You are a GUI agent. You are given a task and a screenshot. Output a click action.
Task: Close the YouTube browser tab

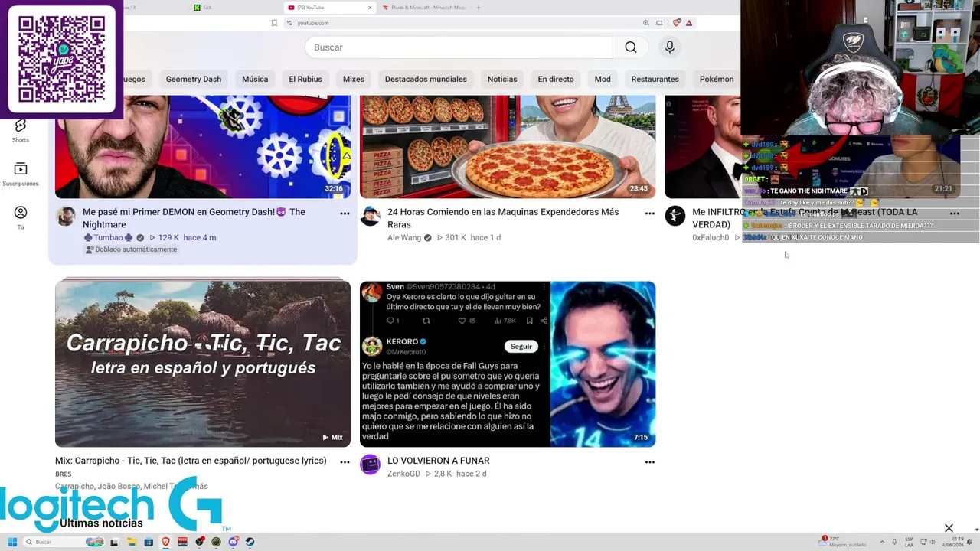tap(370, 8)
